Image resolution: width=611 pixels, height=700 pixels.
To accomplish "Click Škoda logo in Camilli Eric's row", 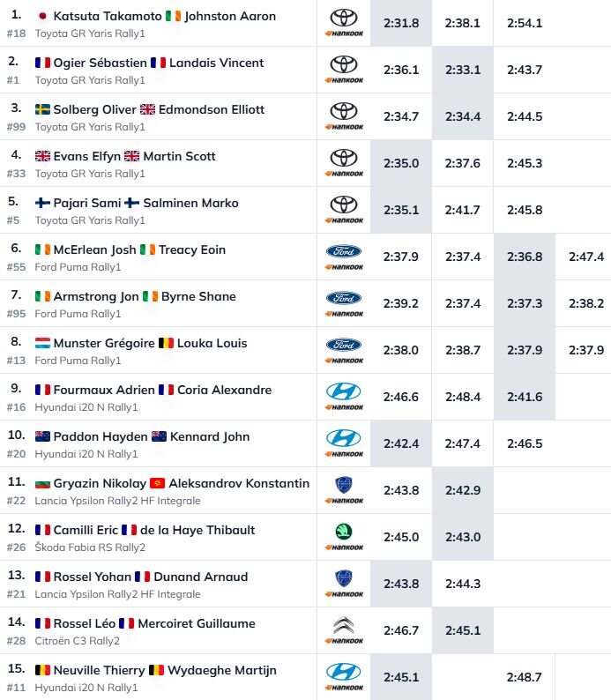I will pyautogui.click(x=343, y=532).
